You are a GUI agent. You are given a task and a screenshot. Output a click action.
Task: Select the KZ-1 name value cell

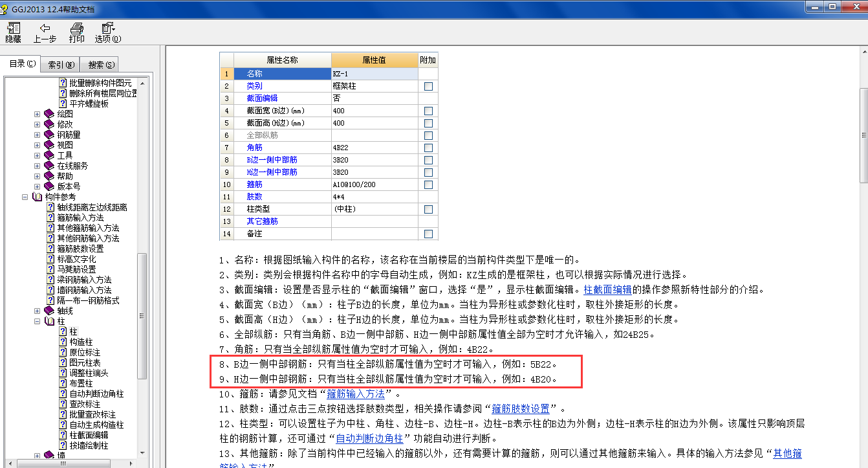[x=374, y=74]
